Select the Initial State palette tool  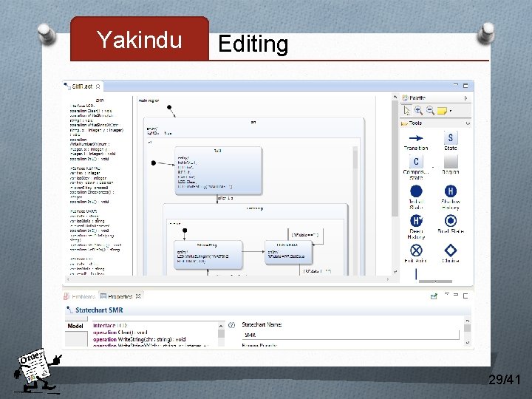point(416,197)
